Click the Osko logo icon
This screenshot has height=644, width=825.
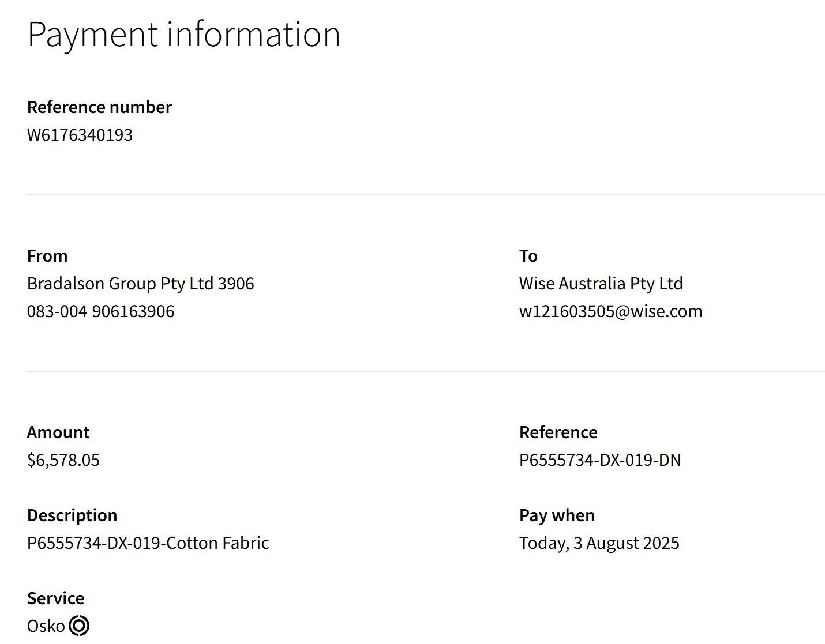(79, 626)
